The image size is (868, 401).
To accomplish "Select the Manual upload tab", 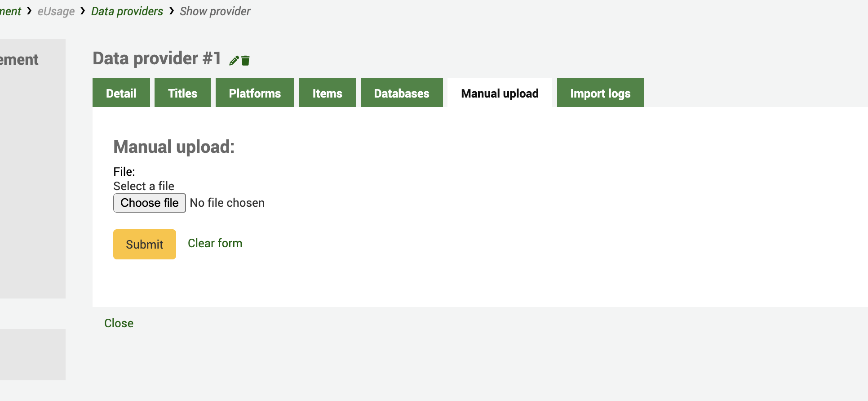I will click(x=500, y=93).
